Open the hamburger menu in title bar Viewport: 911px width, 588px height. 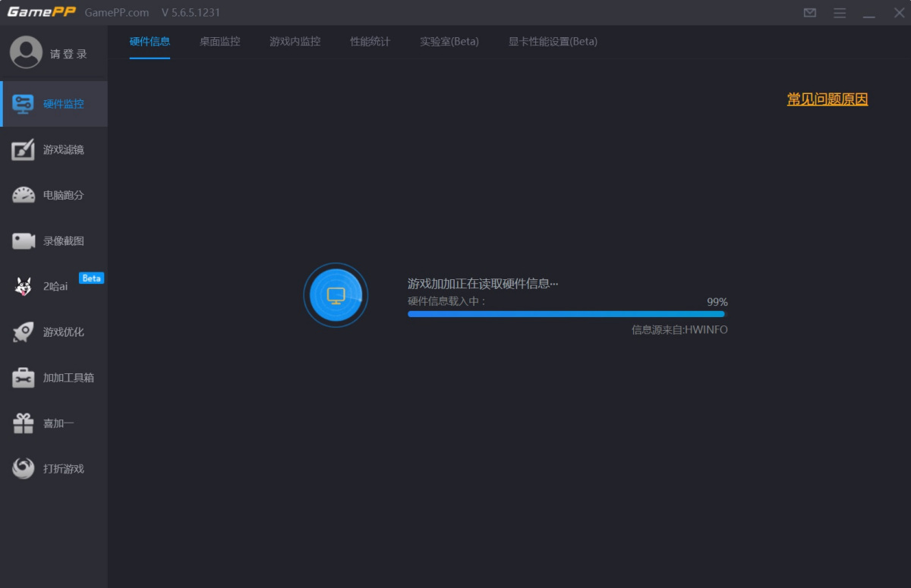click(x=840, y=13)
